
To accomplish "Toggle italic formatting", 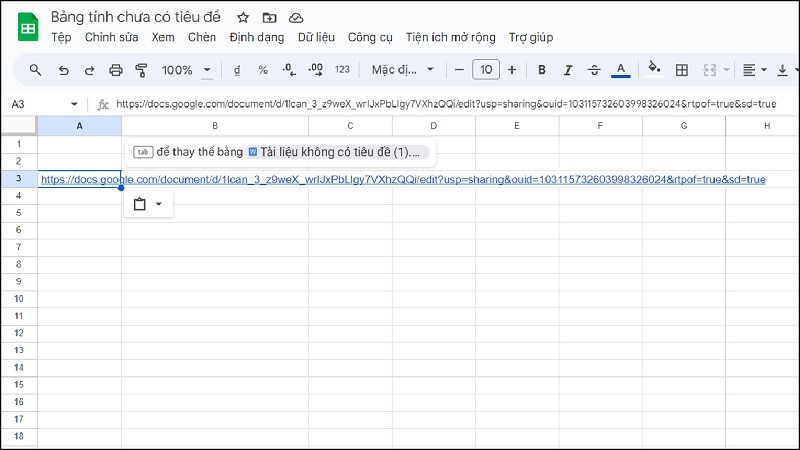I will coord(568,70).
